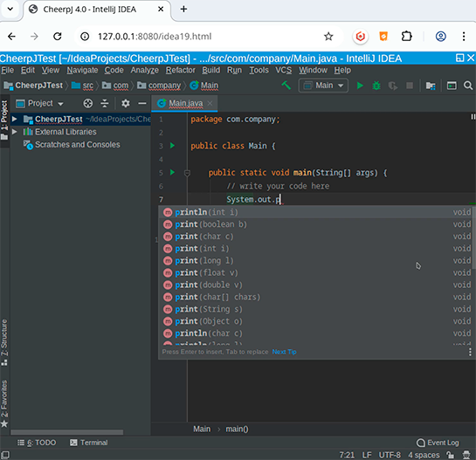Open the Project view dropdown
This screenshot has width=476, height=460.
[39, 104]
